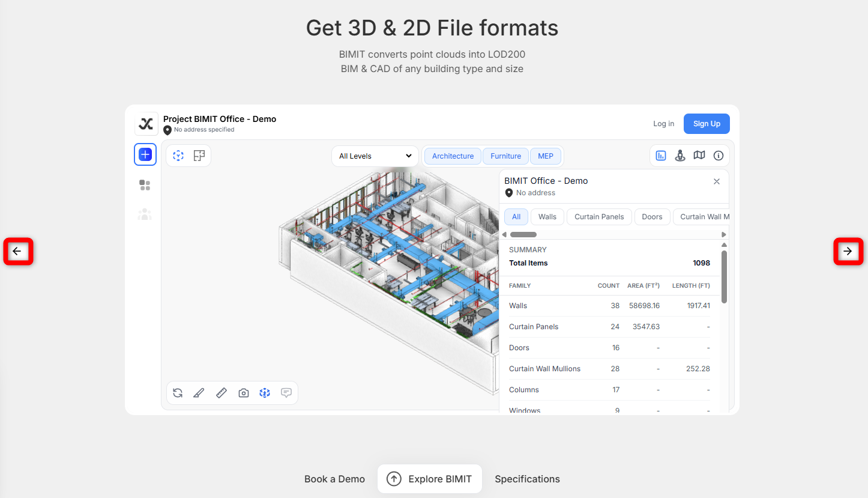Select the ruler measurement tool
The image size is (868, 498).
pyautogui.click(x=222, y=393)
